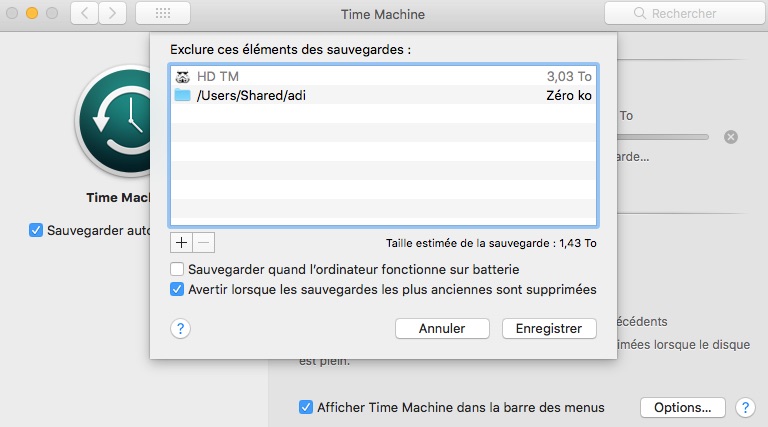Toggle the automatic Sauvegarder checkbox
768x427 pixels.
click(36, 230)
